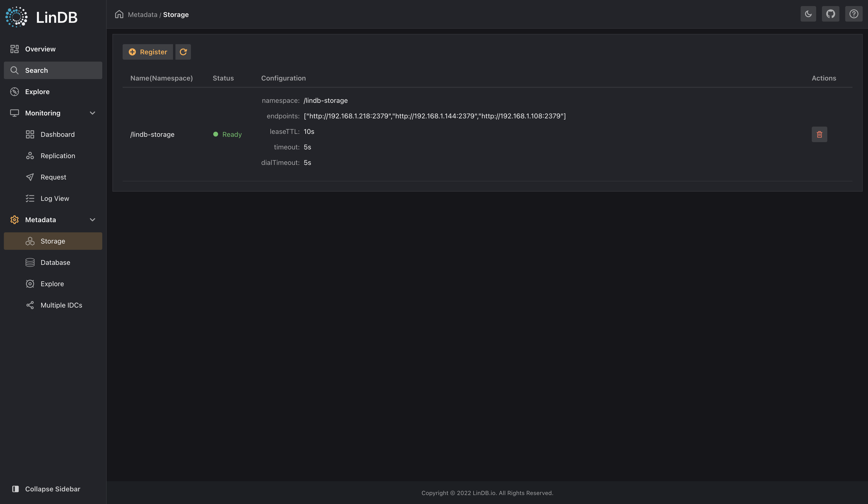Open the Replication view
This screenshot has height=504, width=868.
tap(57, 156)
